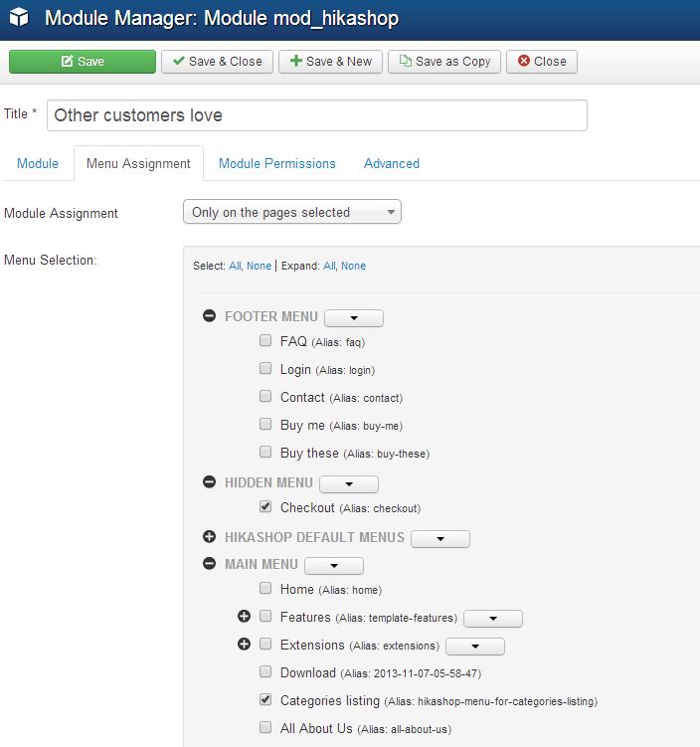Image resolution: width=700 pixels, height=747 pixels.
Task: Enable the FAQ menu item checkbox
Action: 265,340
